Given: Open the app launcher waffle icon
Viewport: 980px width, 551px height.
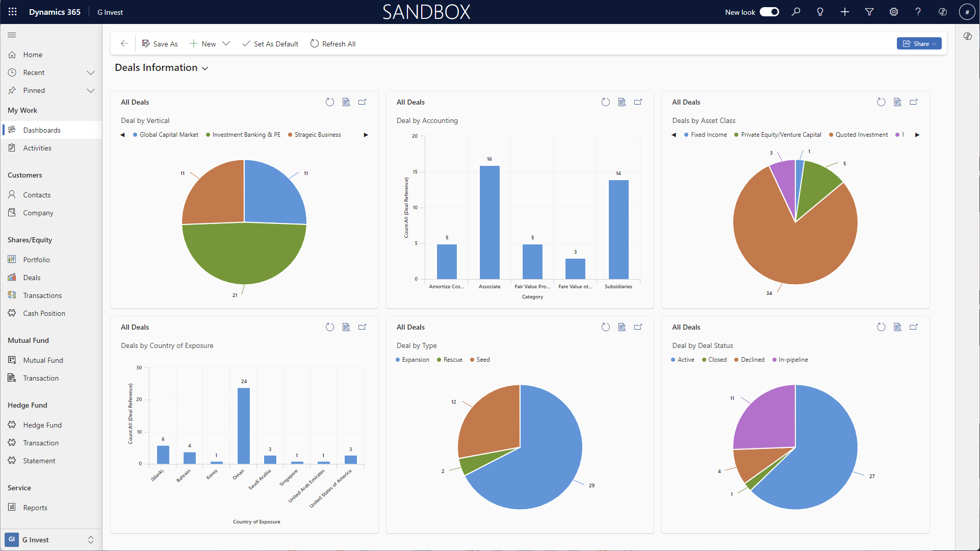Looking at the screenshot, I should pyautogui.click(x=13, y=12).
